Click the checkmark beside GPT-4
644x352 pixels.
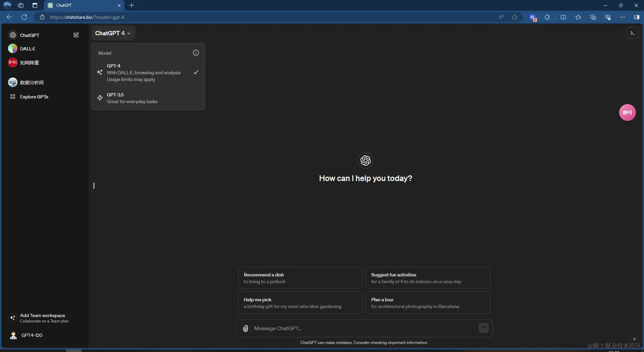coord(196,72)
